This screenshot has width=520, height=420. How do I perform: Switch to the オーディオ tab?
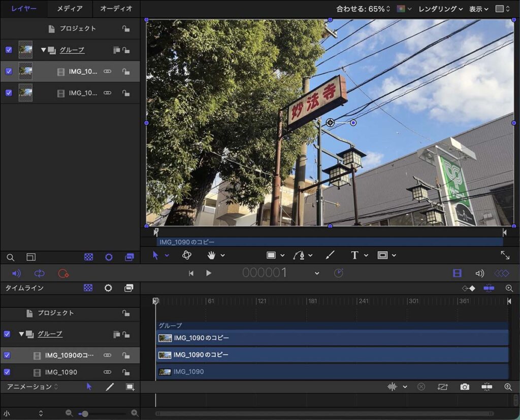116,9
